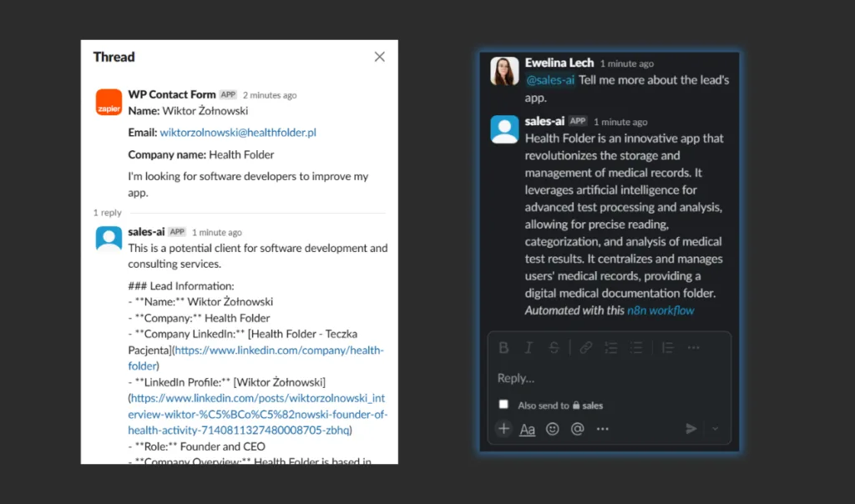Open sales-ai avatar beside the Health Folder reply
Viewport: 855px width, 504px height.
tap(504, 129)
